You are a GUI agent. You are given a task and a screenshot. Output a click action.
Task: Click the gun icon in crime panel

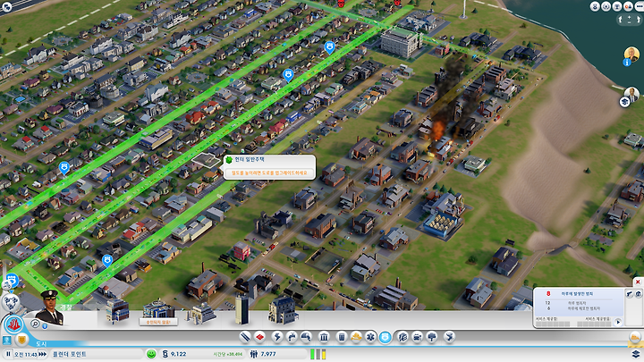(629, 294)
